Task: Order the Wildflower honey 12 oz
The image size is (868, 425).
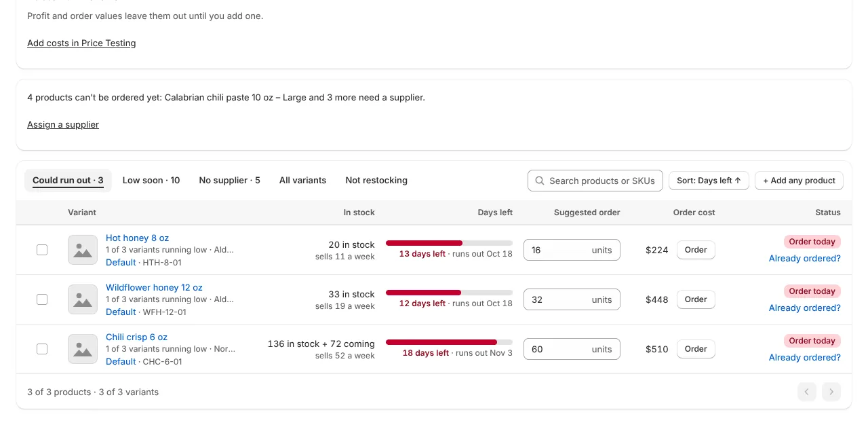Action: coord(696,299)
